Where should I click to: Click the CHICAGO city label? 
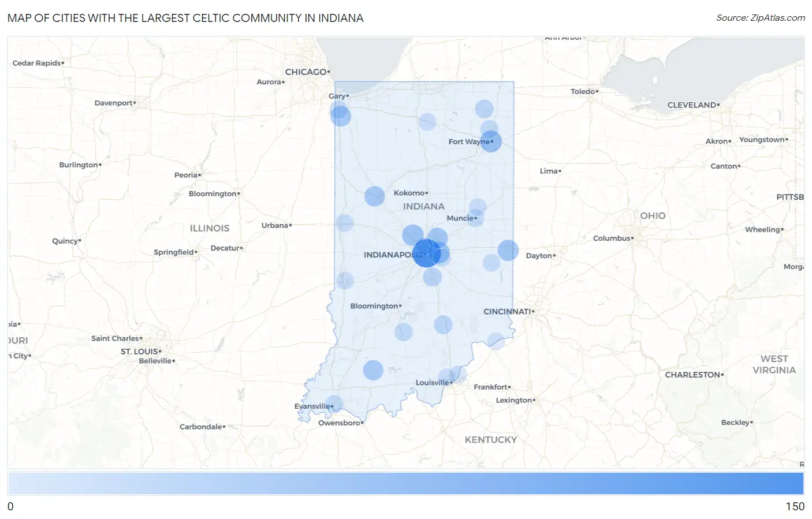coord(306,72)
